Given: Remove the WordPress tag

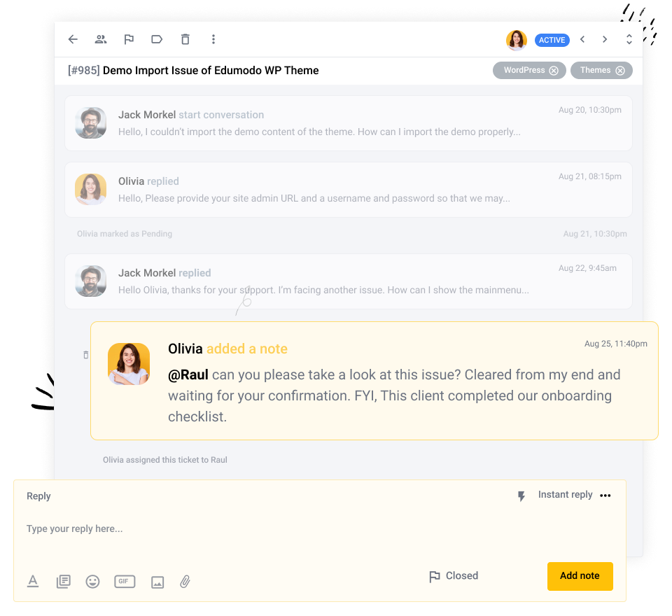Looking at the screenshot, I should click(x=554, y=70).
